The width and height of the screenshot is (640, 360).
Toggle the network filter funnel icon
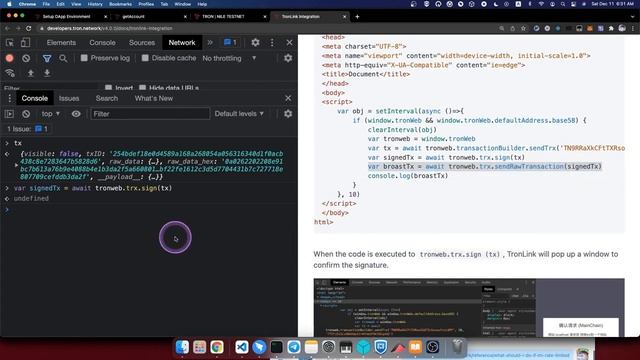pos(47,58)
